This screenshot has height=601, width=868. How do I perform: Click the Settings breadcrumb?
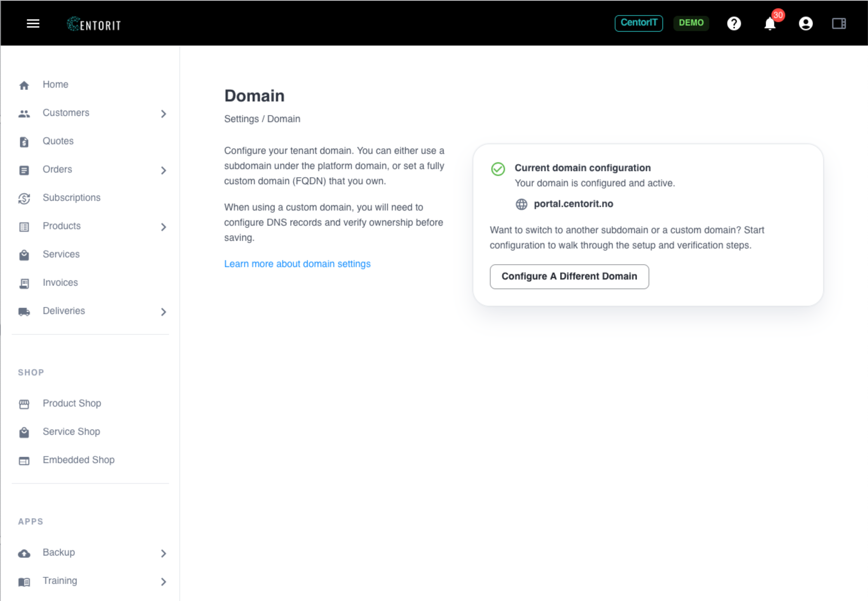(x=241, y=119)
